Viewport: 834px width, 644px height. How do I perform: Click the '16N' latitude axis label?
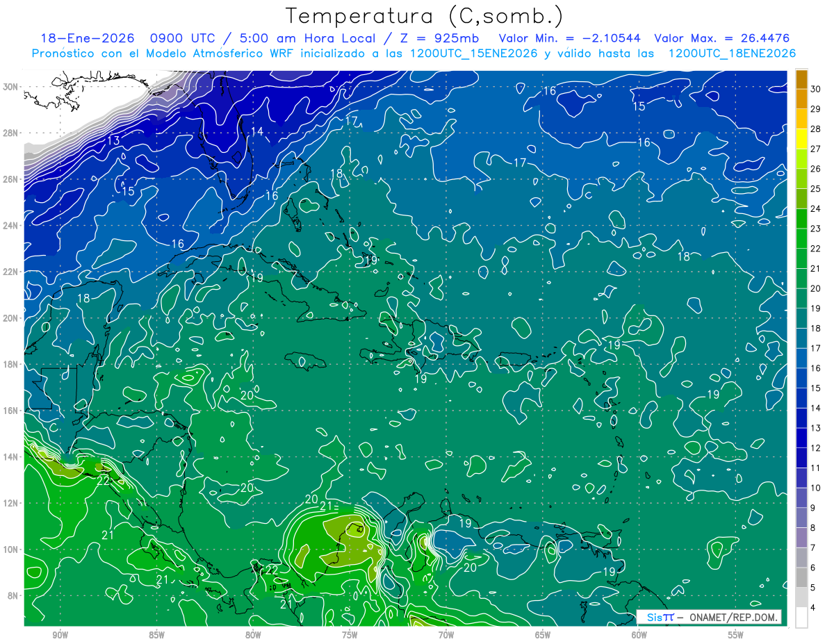tap(12, 411)
